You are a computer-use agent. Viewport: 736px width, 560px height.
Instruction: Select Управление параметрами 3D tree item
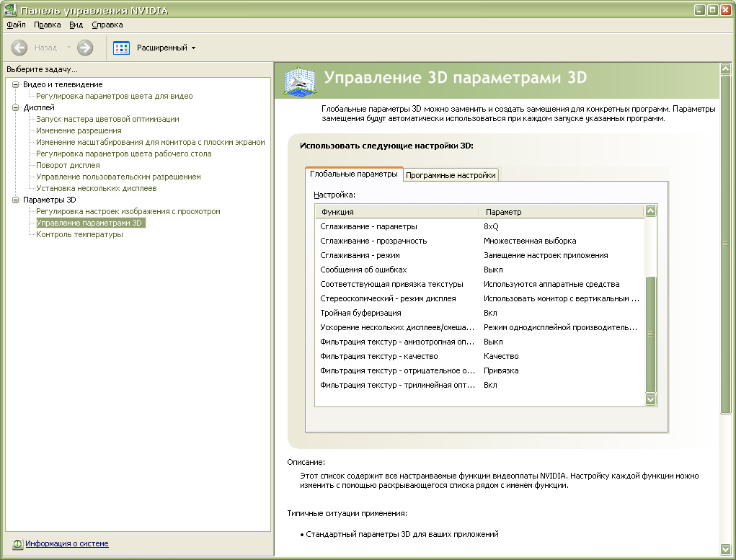pos(91,223)
